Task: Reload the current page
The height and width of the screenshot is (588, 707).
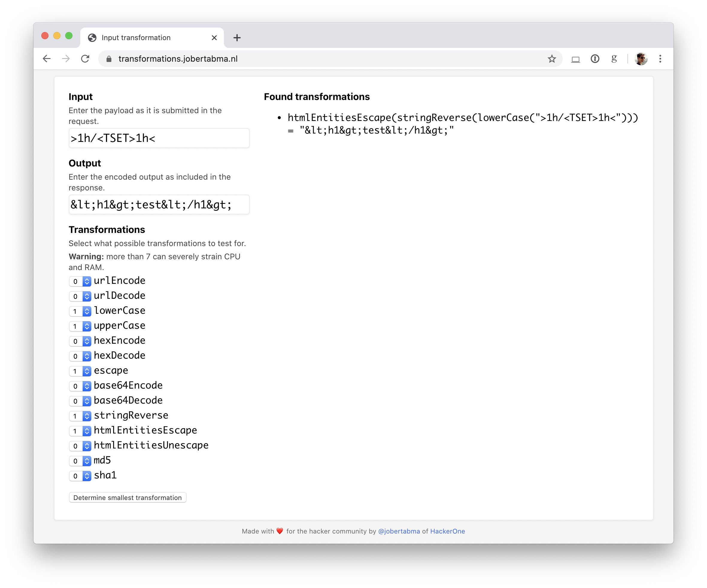Action: (85, 59)
